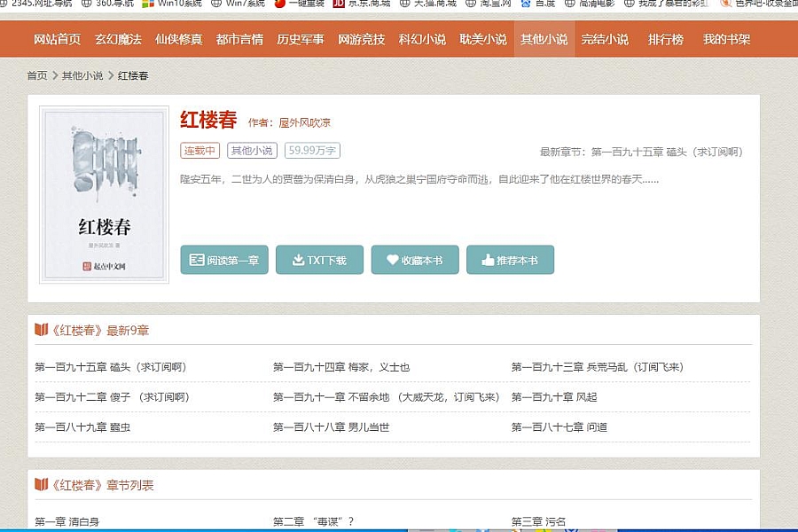The width and height of the screenshot is (798, 532).
Task: Open the 京东商城 JD bookmark
Action: pyautogui.click(x=362, y=3)
